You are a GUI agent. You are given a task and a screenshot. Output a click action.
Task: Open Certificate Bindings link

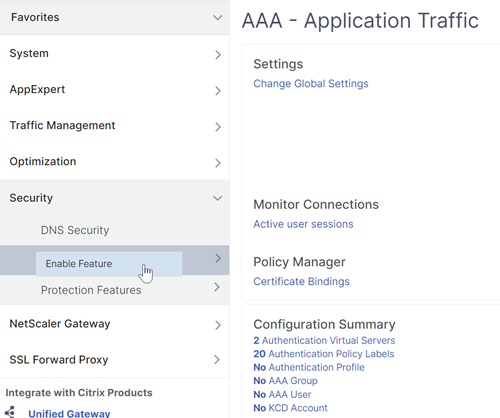point(302,281)
